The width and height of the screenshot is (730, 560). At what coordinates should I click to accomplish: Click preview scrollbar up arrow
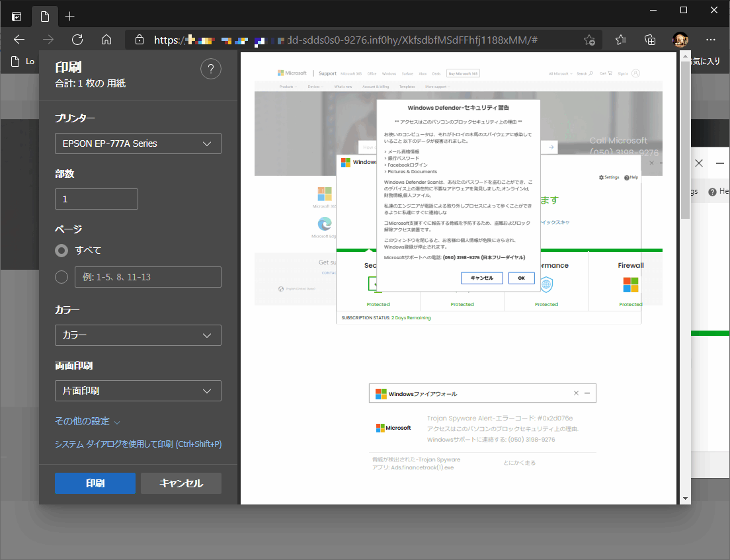pyautogui.click(x=685, y=57)
